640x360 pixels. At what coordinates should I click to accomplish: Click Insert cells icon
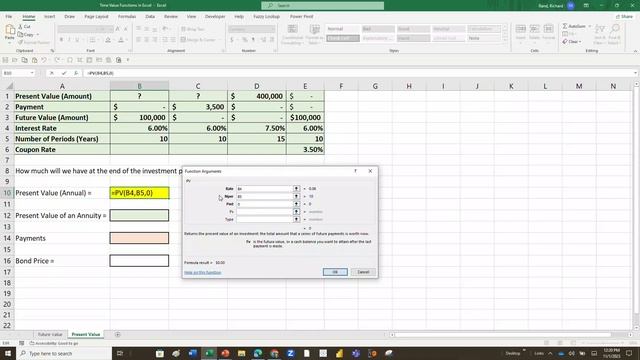tap(521, 29)
